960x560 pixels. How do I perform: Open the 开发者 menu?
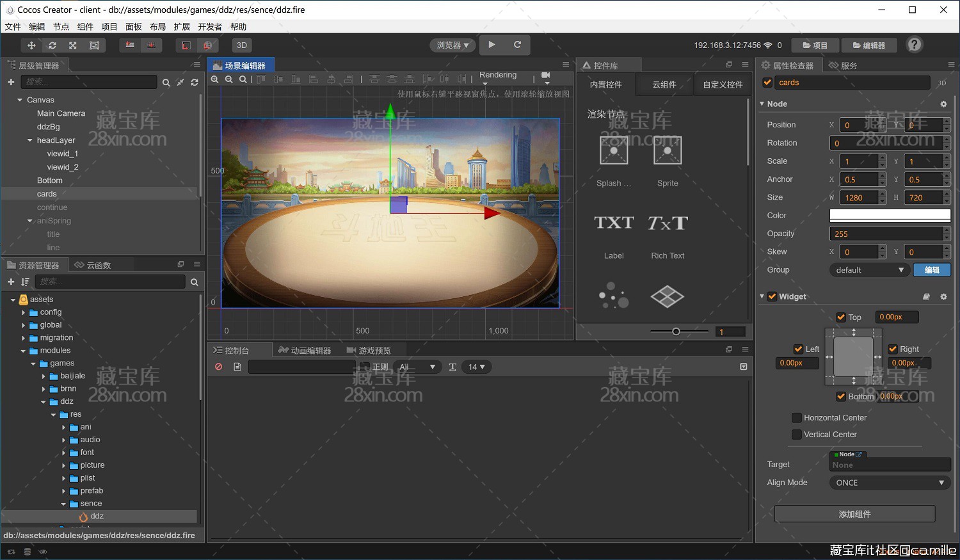pyautogui.click(x=210, y=27)
